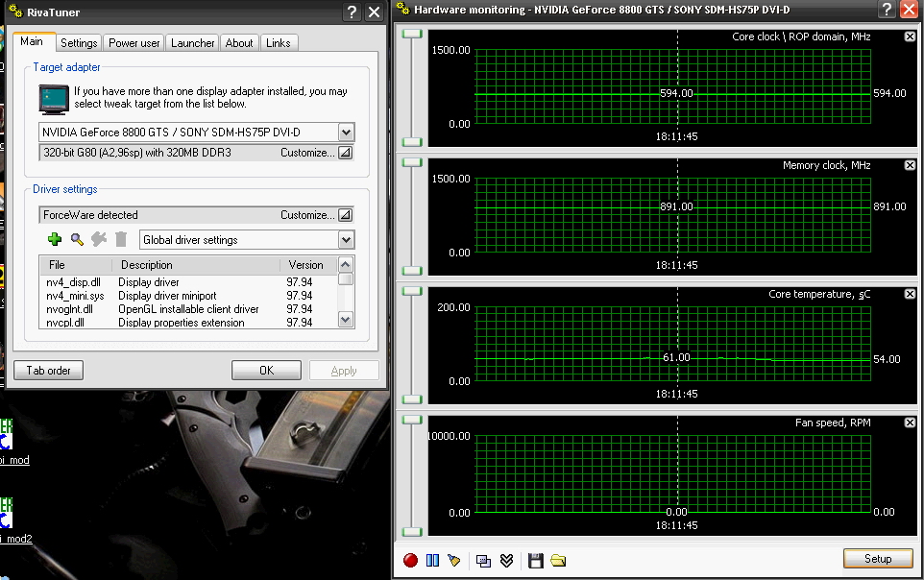
Task: Click the 61.00 marker value on temperature graph
Action: click(676, 357)
